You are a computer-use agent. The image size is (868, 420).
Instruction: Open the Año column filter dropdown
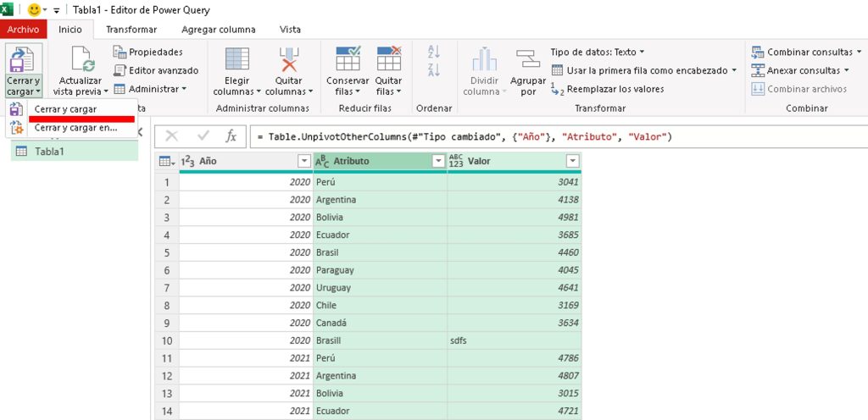pyautogui.click(x=304, y=162)
